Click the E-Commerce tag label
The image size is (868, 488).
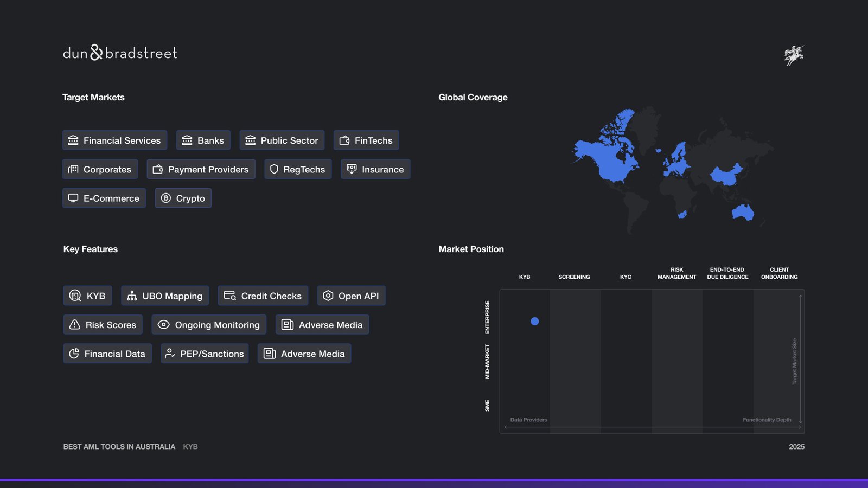pos(111,198)
